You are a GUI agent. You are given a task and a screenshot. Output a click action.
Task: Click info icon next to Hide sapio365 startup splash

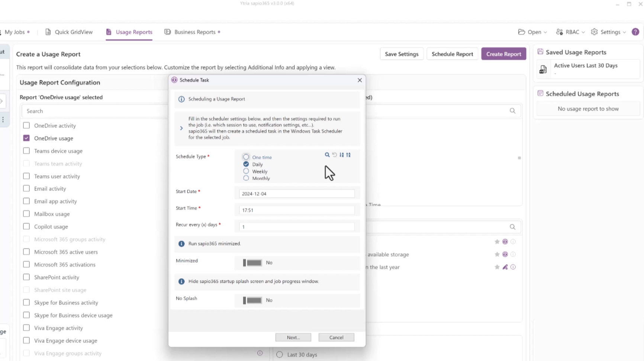(x=181, y=281)
